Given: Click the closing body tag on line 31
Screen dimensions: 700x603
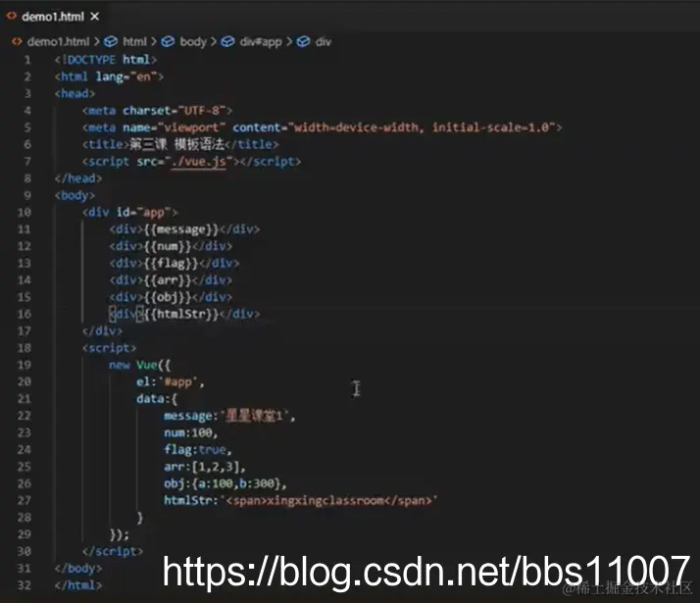Looking at the screenshot, I should tap(78, 569).
